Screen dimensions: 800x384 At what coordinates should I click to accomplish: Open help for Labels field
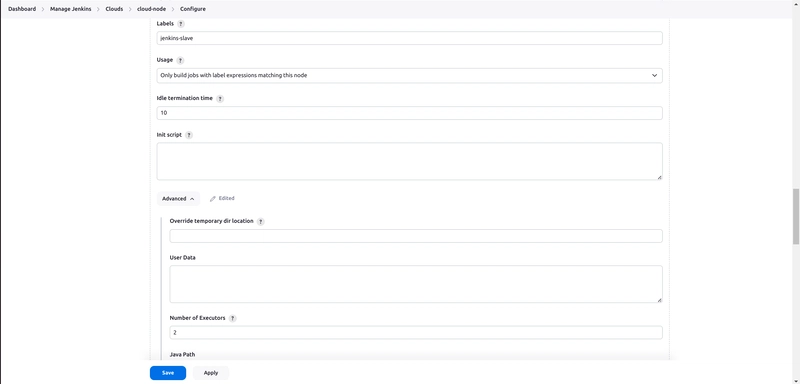tap(181, 24)
